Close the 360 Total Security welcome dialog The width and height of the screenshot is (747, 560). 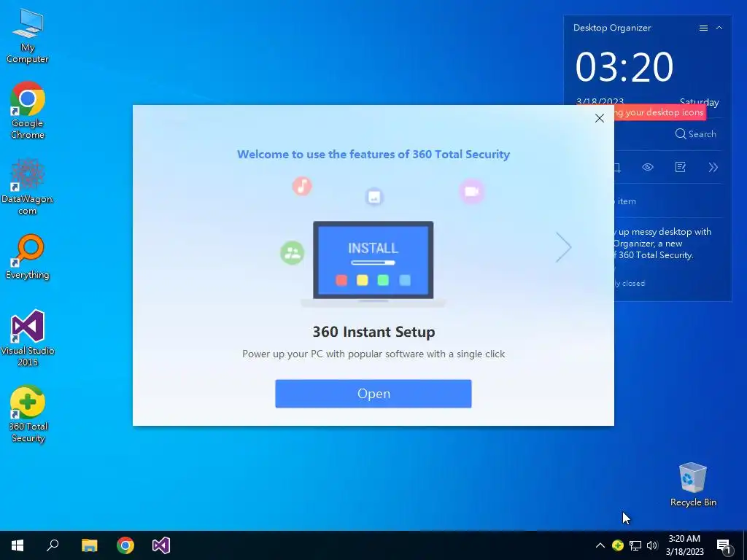coord(600,118)
